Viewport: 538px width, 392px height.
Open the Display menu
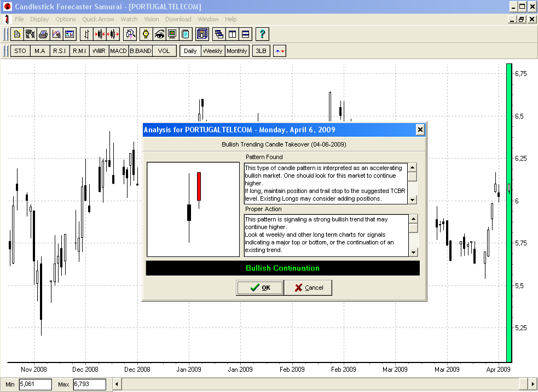pos(39,19)
